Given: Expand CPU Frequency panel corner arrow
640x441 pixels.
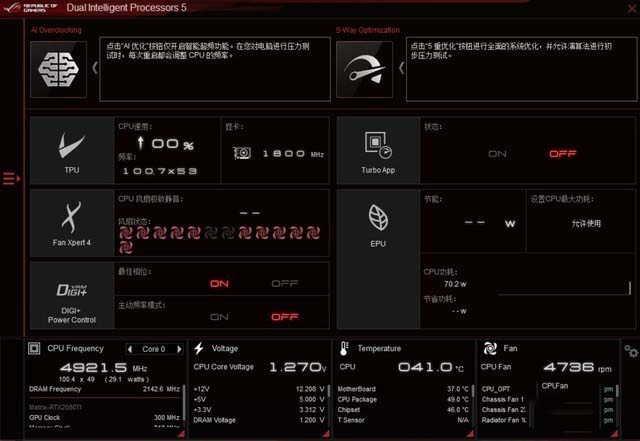Looking at the screenshot, I should coord(181,434).
